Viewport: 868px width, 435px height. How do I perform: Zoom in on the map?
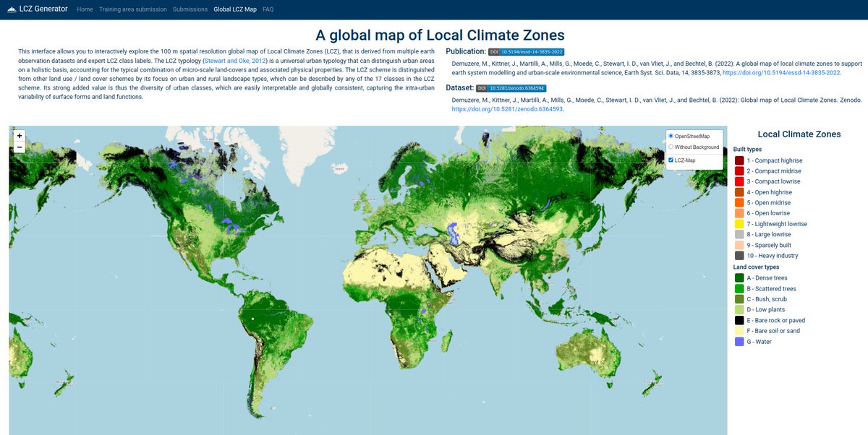[20, 135]
